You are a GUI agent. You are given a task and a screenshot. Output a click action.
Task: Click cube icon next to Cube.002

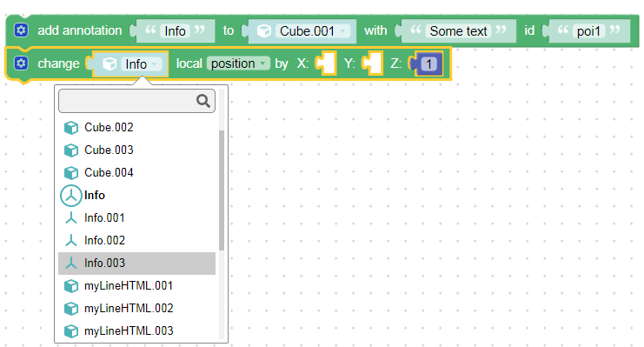71,128
